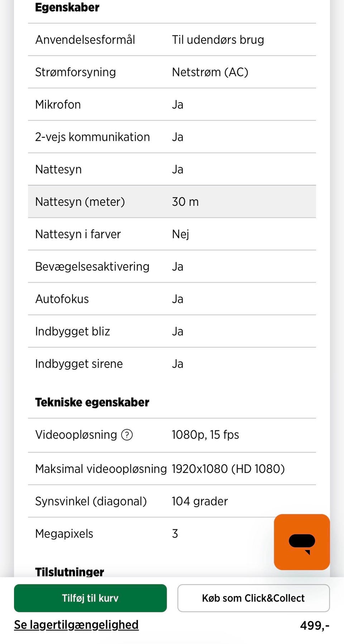Screen dimensions: 344x644
Task: Select the Netstrøm (AC) value
Action: point(210,72)
